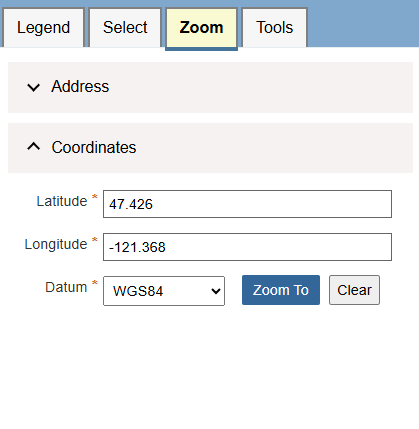This screenshot has width=419, height=429.
Task: Click the Datum dropdown arrow icon
Action: [x=216, y=291]
